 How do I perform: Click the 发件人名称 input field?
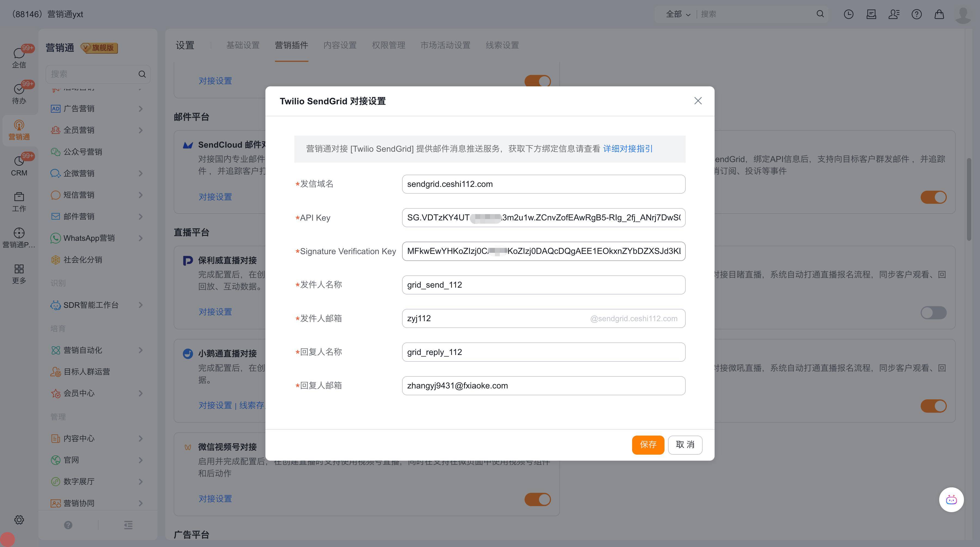tap(543, 285)
